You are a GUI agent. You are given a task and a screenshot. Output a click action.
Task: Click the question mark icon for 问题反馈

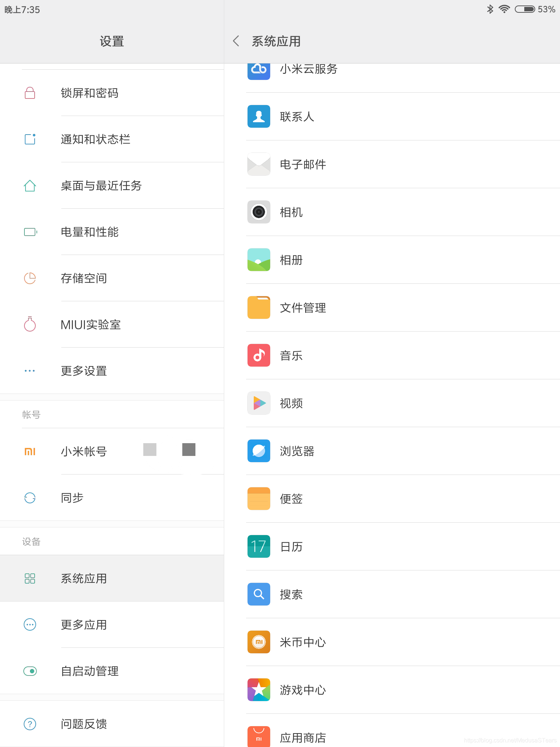[30, 724]
